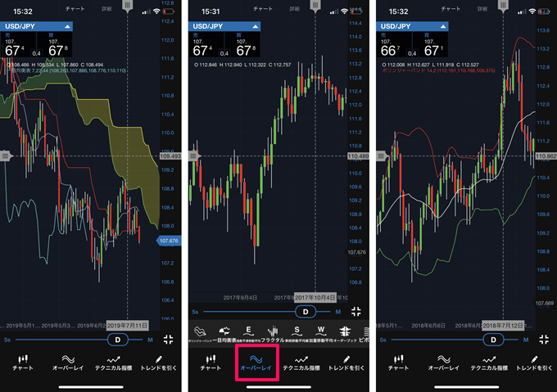
Task: Tap オーバーレイ icon in left screenshot bottom bar
Action: coord(68,363)
